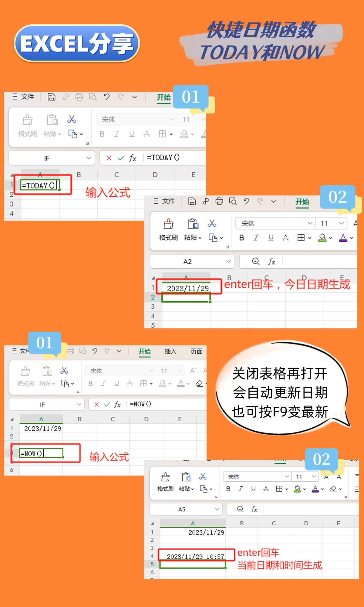Screen dimensions: 364x607
Task: Select cell 2023/11/29 16:37 in the A5 screenshot
Action: point(193,556)
